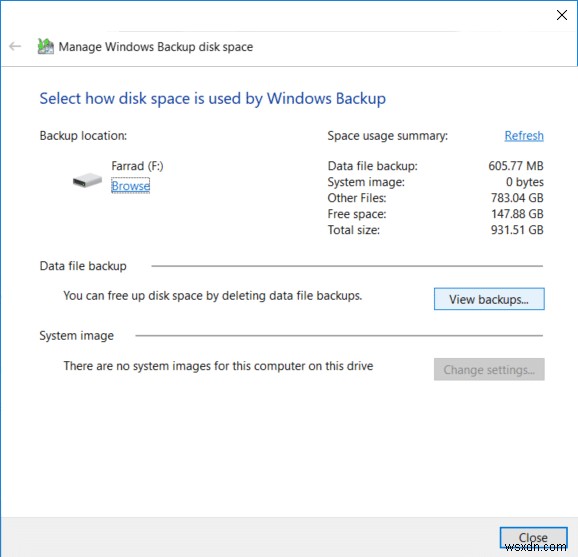This screenshot has height=557, width=578.
Task: Open the Browse link for the backup location
Action: pos(130,186)
